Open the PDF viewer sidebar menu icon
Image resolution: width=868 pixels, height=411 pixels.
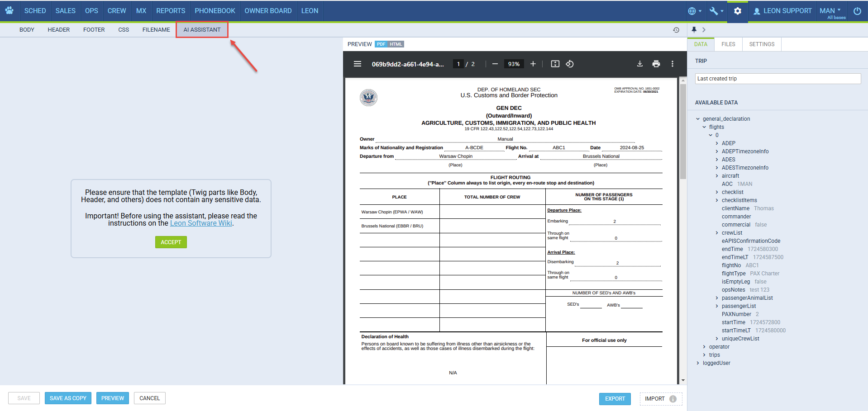pyautogui.click(x=358, y=64)
